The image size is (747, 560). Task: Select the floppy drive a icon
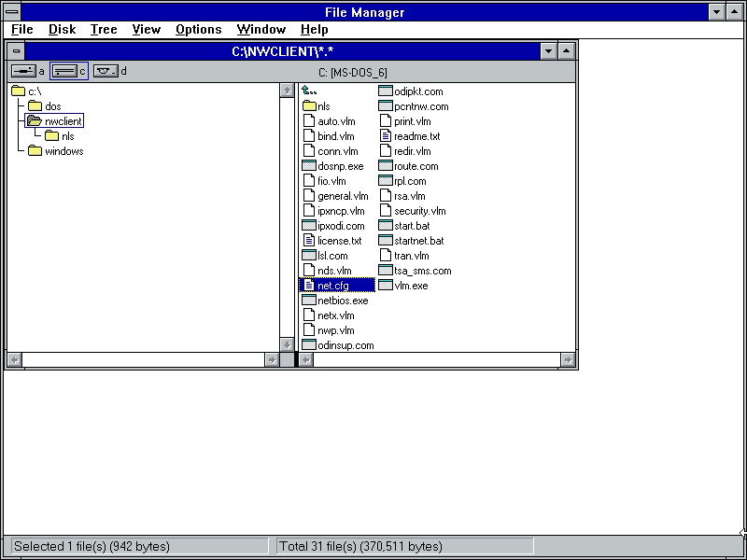pyautogui.click(x=22, y=71)
